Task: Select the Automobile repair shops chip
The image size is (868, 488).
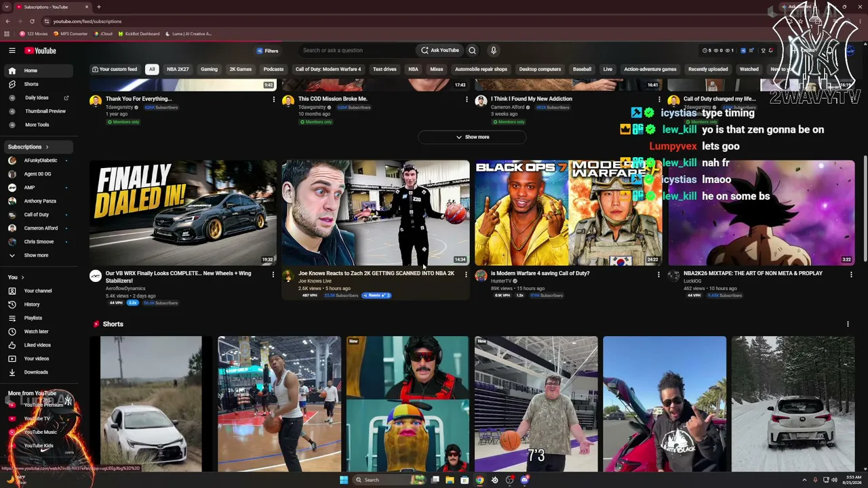Action: [481, 69]
